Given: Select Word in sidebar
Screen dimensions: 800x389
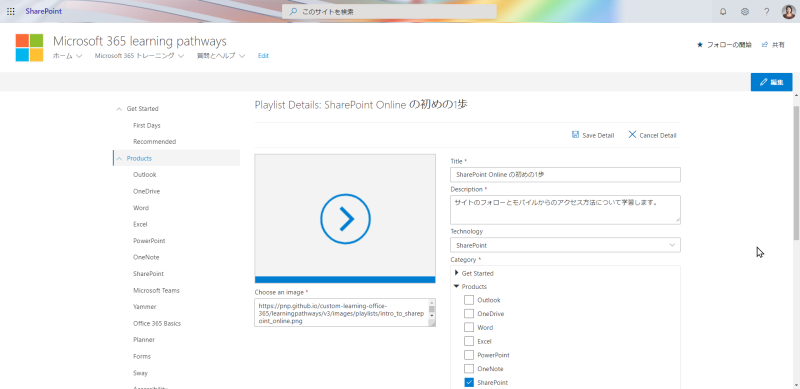Looking at the screenshot, I should click(141, 208).
